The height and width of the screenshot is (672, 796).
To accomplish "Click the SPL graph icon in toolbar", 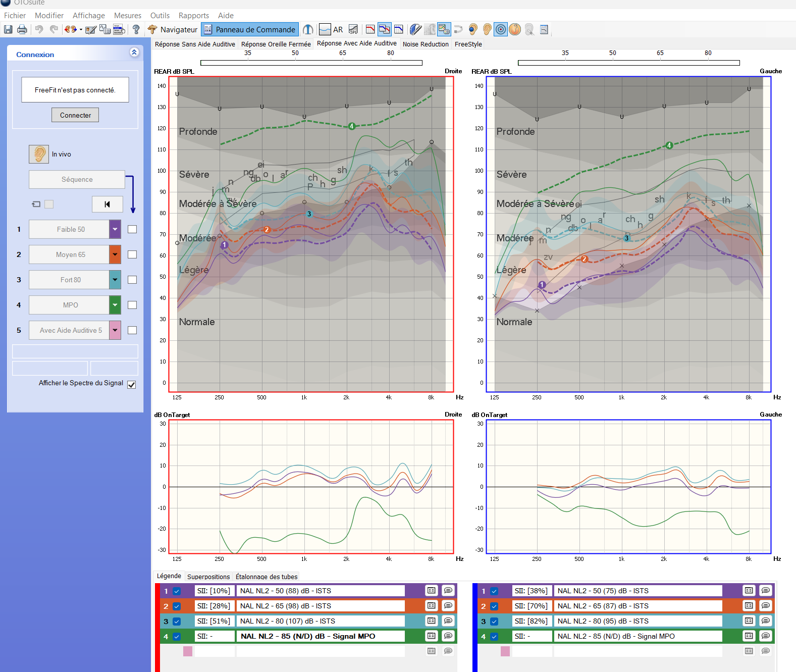I will [x=353, y=30].
